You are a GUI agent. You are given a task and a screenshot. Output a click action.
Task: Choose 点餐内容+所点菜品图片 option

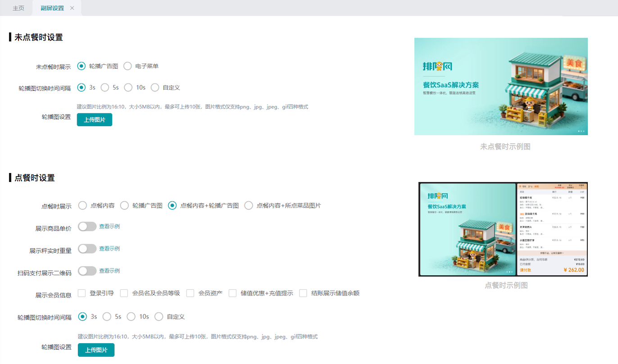(x=249, y=205)
